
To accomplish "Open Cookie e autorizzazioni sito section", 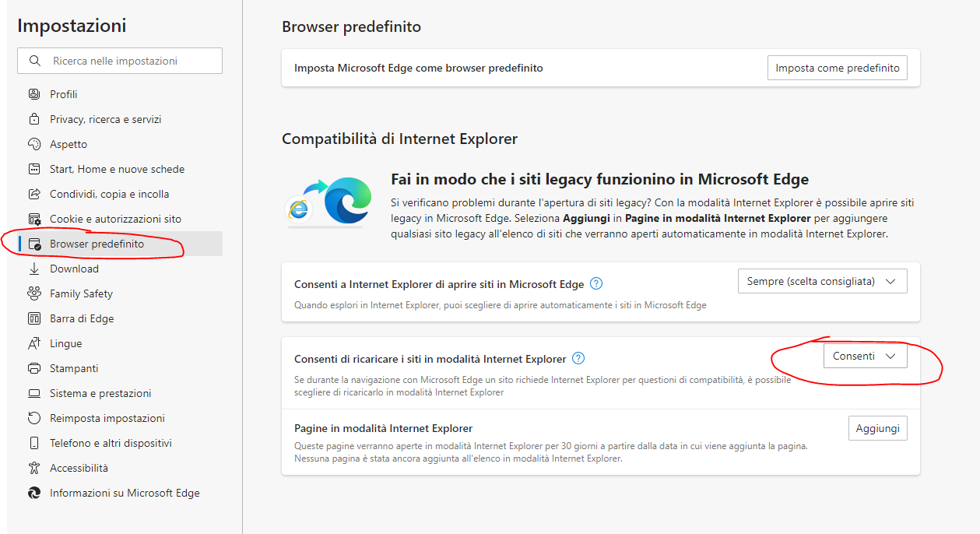I will coord(120,219).
